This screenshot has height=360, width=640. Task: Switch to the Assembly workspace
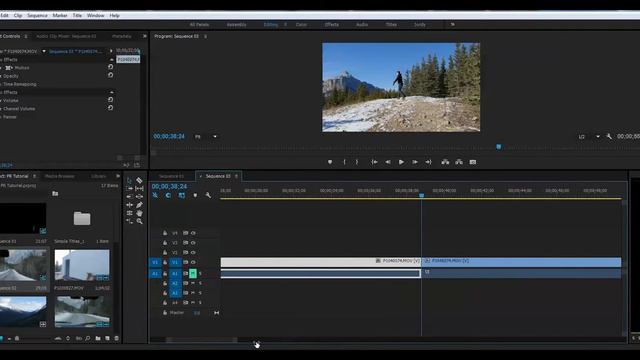tap(236, 24)
